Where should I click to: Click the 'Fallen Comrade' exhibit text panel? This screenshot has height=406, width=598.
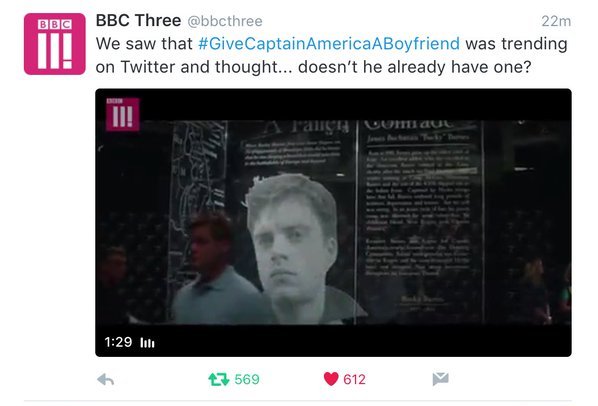[x=420, y=222]
